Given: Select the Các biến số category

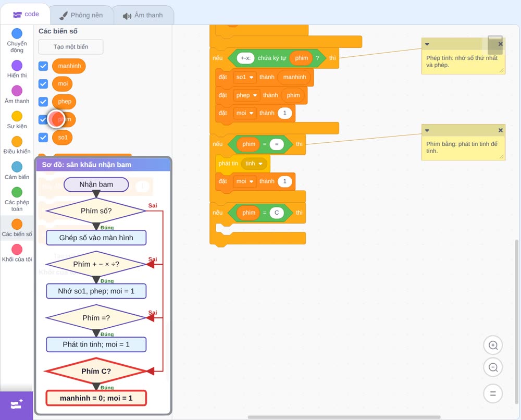Looking at the screenshot, I should tap(17, 228).
